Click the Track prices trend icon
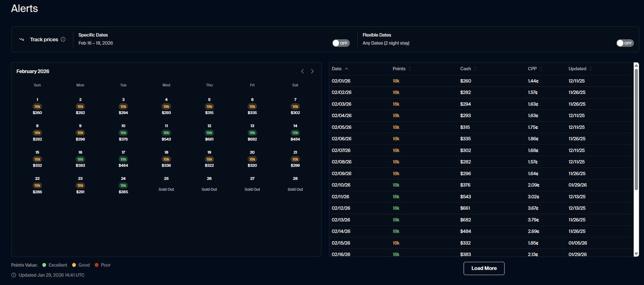 click(21, 39)
